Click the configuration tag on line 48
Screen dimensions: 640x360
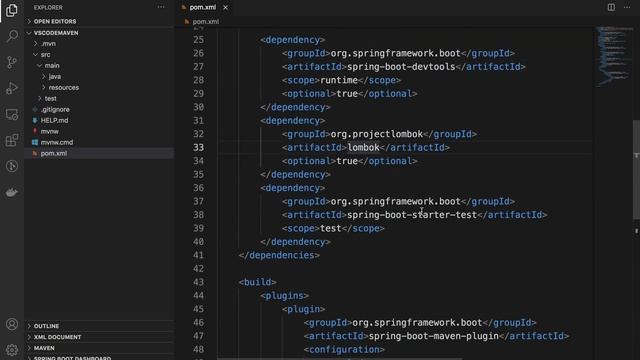(344, 350)
